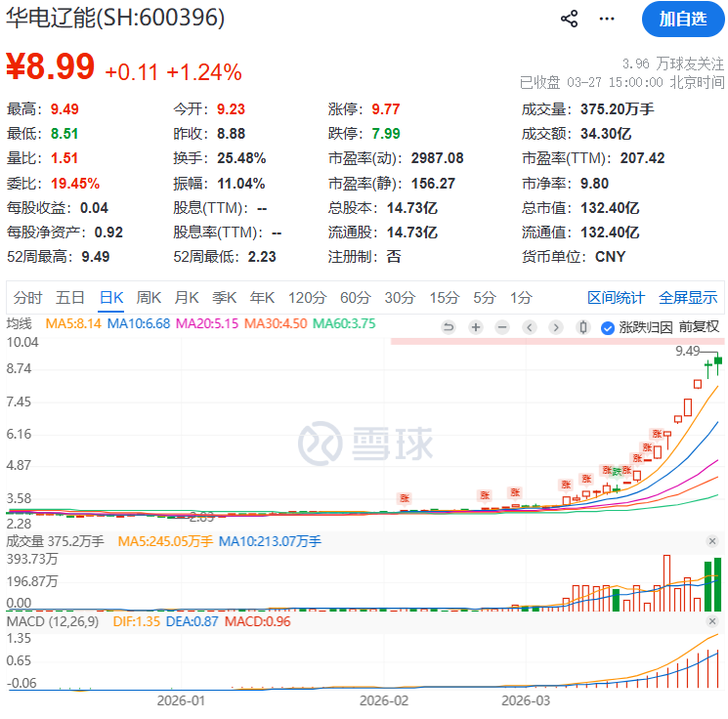The image size is (728, 719).
Task: Click the green 跌 marker on the chart
Action: point(617,472)
